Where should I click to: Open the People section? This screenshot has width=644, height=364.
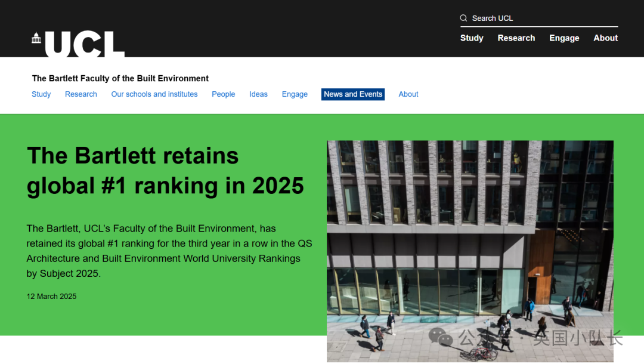[x=224, y=94]
